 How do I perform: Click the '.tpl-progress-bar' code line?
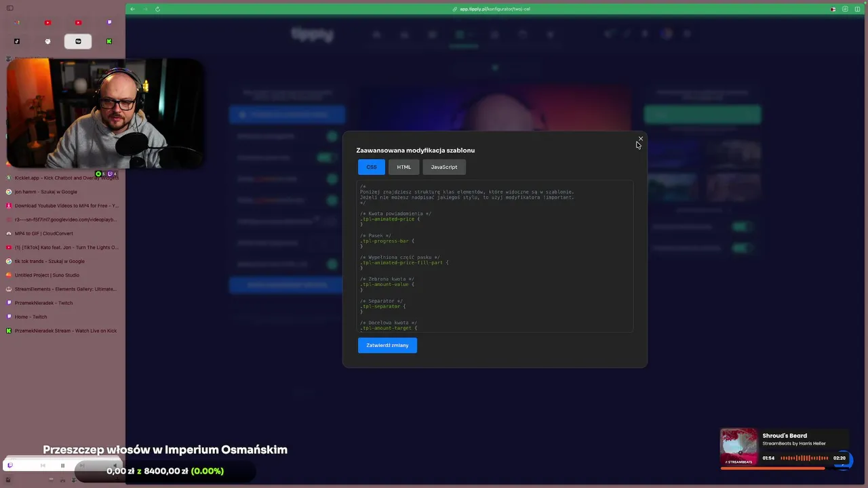coord(387,241)
